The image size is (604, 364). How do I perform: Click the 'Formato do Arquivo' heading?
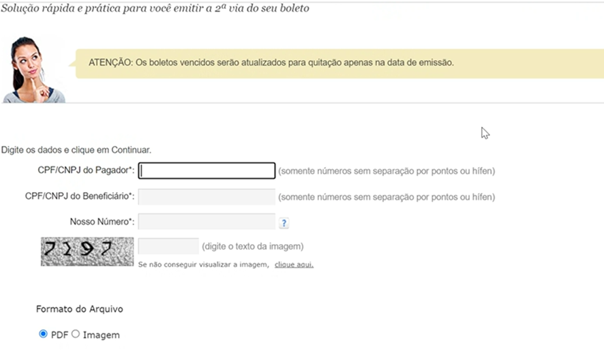[79, 309]
